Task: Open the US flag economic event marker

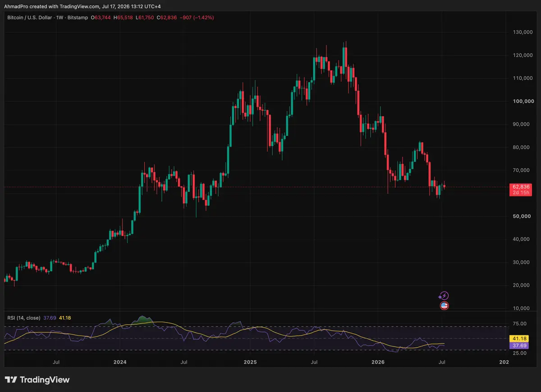Action: (445, 306)
